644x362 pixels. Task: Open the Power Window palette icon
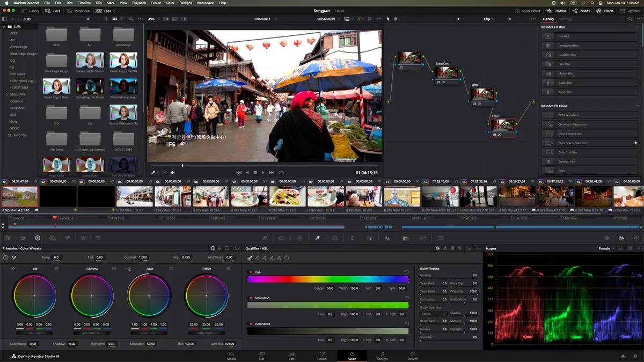click(x=334, y=238)
